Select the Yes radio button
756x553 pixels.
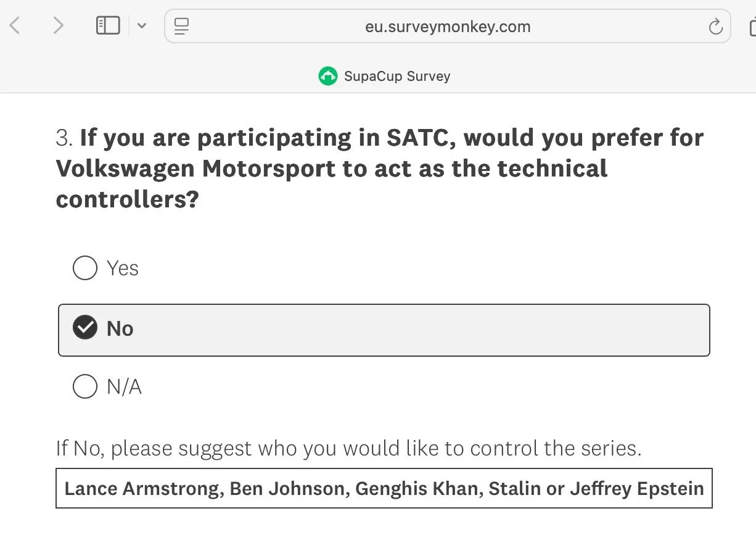85,268
